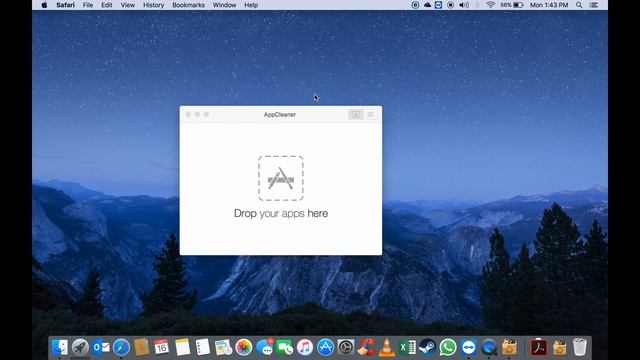Open VLC media player from the dock
This screenshot has height=360, width=640.
tap(387, 347)
